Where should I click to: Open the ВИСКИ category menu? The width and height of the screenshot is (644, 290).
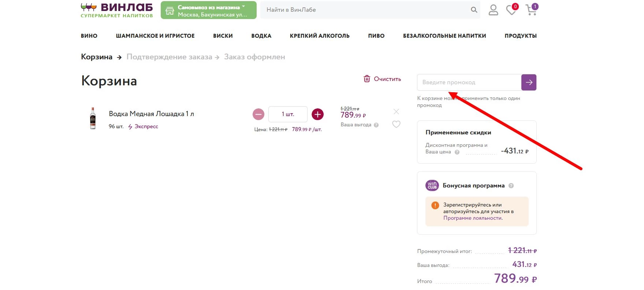[223, 36]
